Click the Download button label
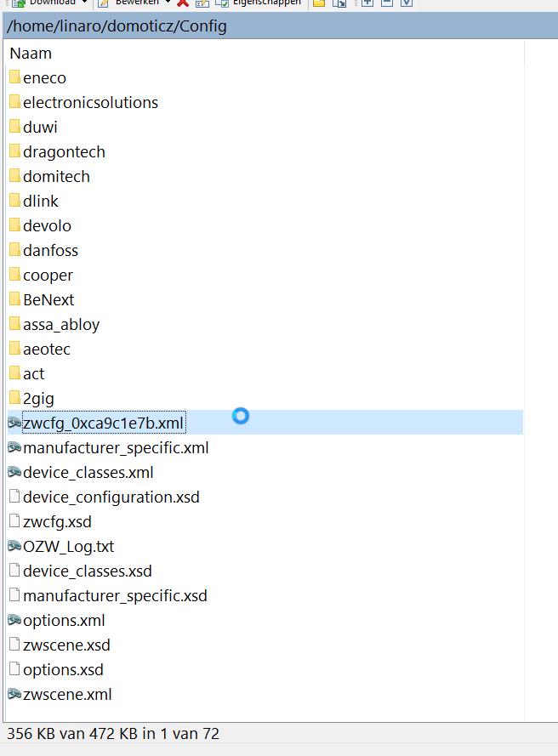558x756 pixels. [x=53, y=3]
